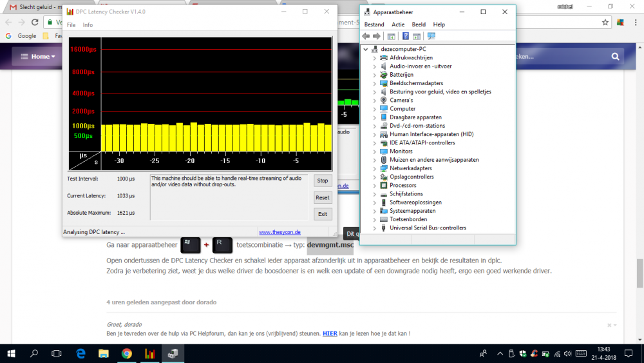
Task: Open Chrome from the Windows taskbar
Action: pos(127,353)
